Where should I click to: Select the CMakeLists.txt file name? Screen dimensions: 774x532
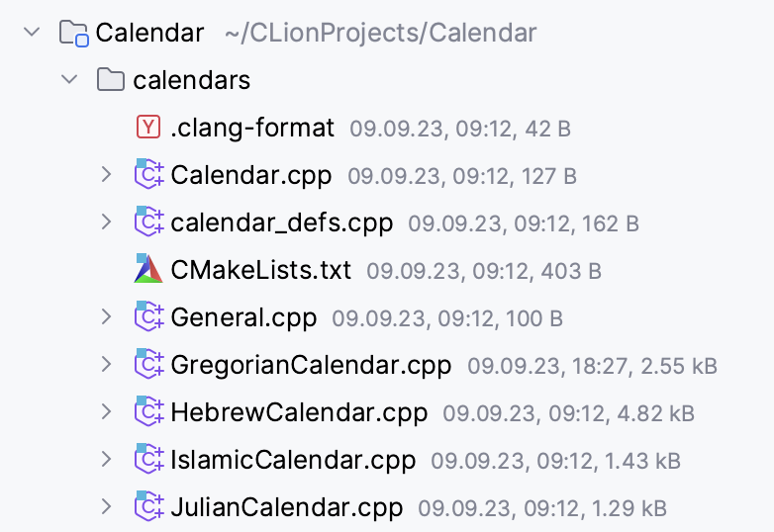point(260,270)
